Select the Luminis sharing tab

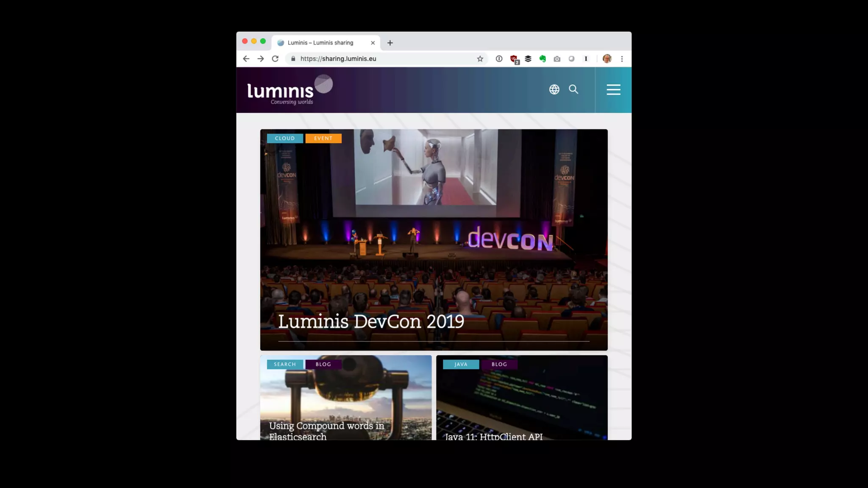coord(320,43)
